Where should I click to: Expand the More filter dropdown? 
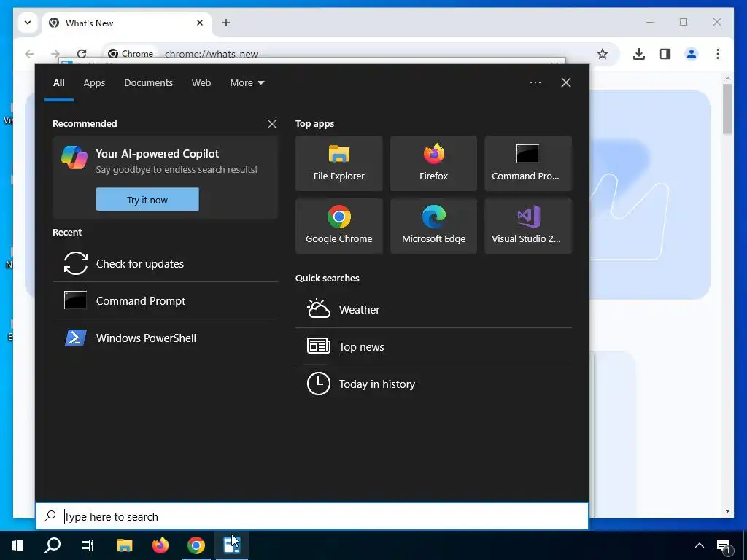coord(247,83)
